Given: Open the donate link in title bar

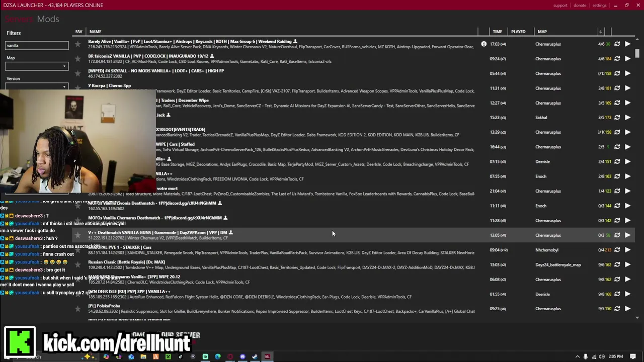Looking at the screenshot, I should click(580, 5).
